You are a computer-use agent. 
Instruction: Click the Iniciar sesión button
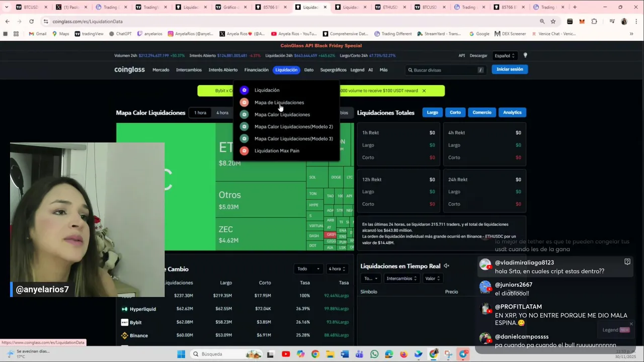tap(510, 69)
